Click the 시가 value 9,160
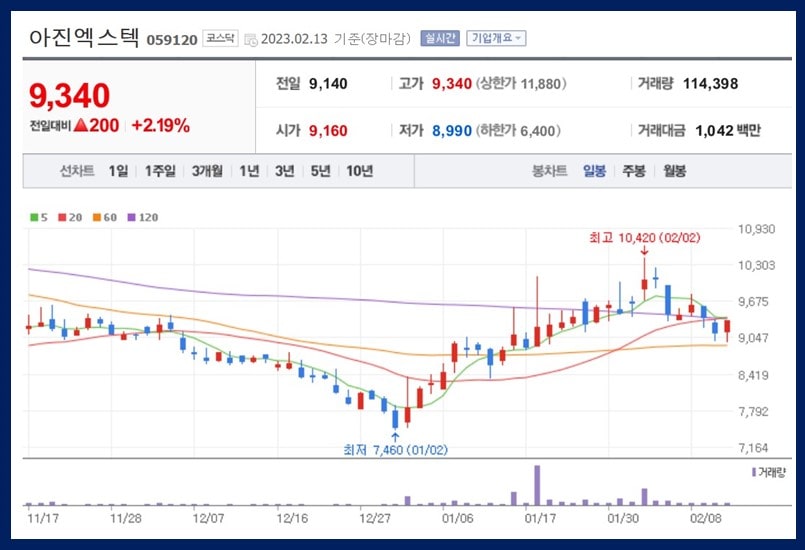The width and height of the screenshot is (805, 550). (x=328, y=130)
